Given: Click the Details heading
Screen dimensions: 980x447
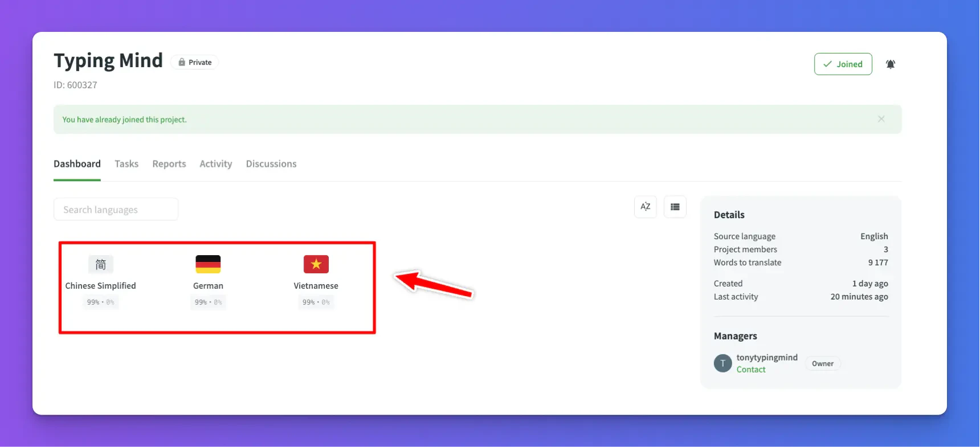Looking at the screenshot, I should [729, 215].
